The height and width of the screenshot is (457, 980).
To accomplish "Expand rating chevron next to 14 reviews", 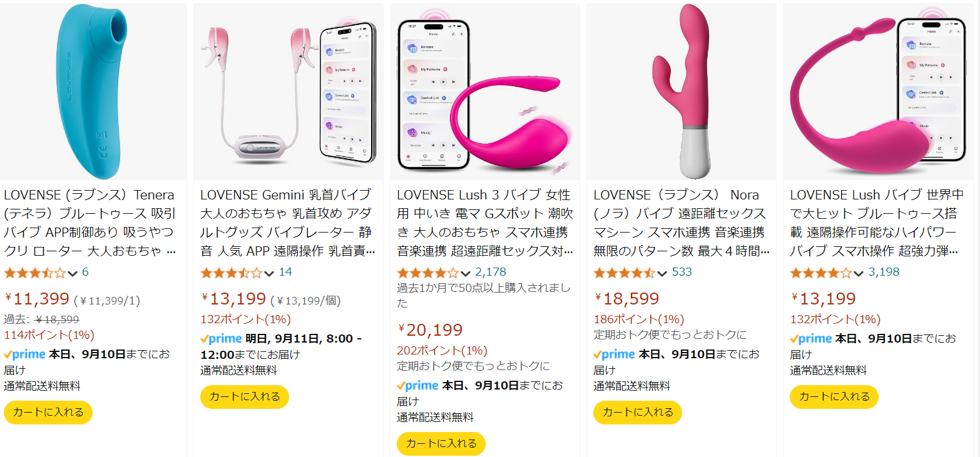I will tap(269, 273).
